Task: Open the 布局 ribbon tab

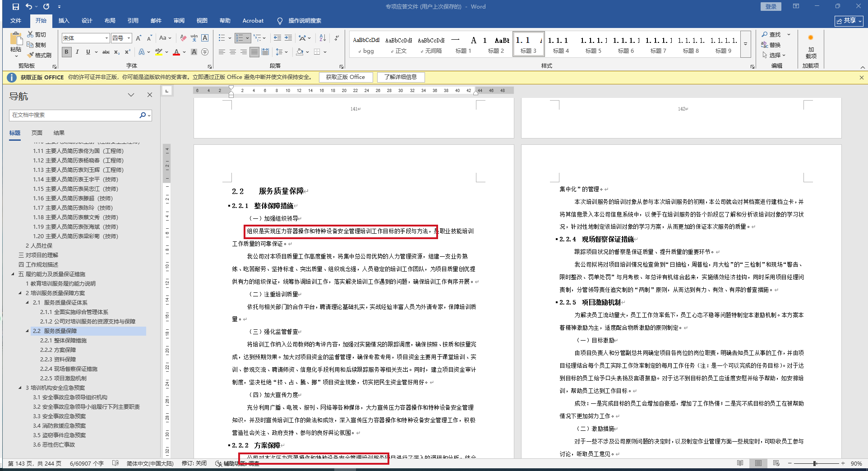Action: click(x=110, y=21)
